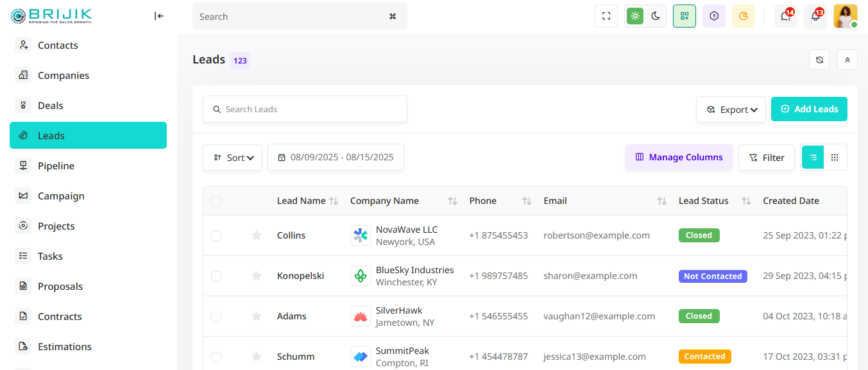Image resolution: width=868 pixels, height=370 pixels.
Task: Click the Add Leads button
Action: (x=809, y=109)
